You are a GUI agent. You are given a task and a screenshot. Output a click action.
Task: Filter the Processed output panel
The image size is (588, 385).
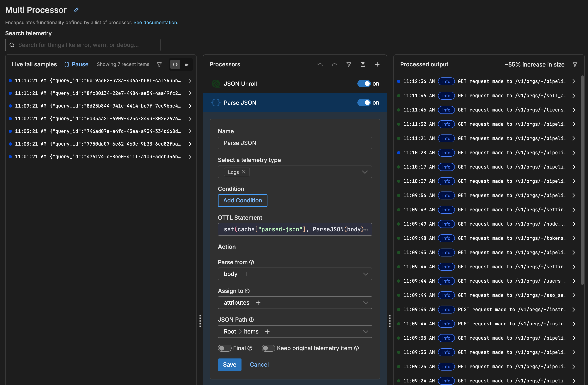(575, 64)
